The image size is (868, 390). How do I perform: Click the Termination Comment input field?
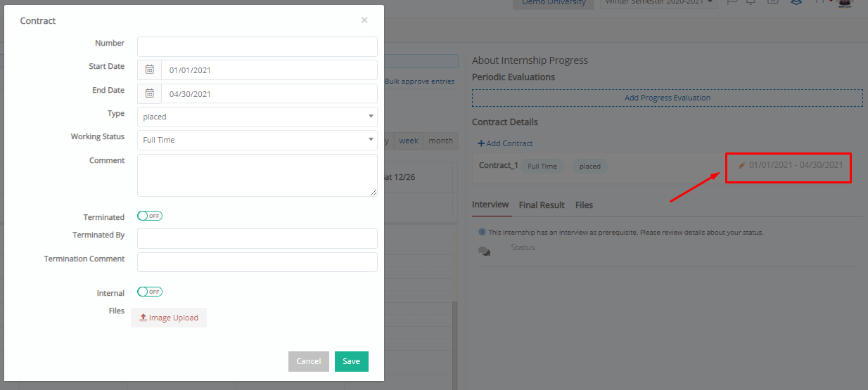click(257, 262)
